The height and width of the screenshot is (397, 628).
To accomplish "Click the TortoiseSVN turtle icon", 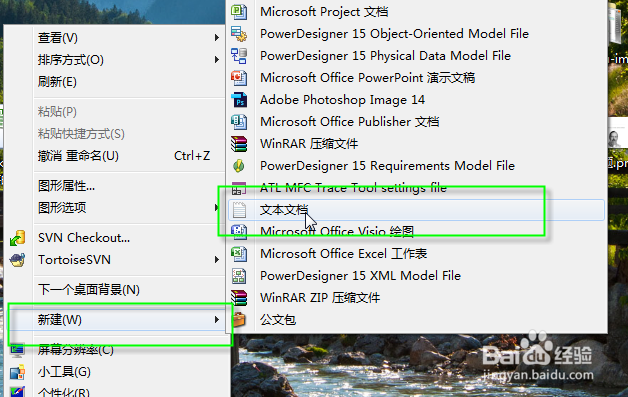I will click(x=18, y=260).
